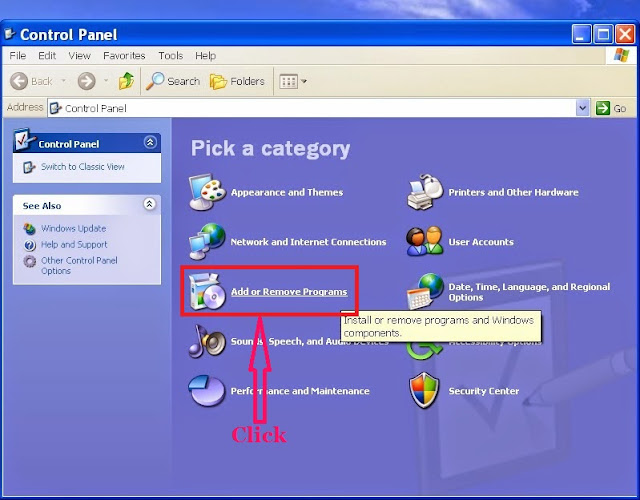Close the Control Panel window
The height and width of the screenshot is (500, 640).
[x=625, y=34]
